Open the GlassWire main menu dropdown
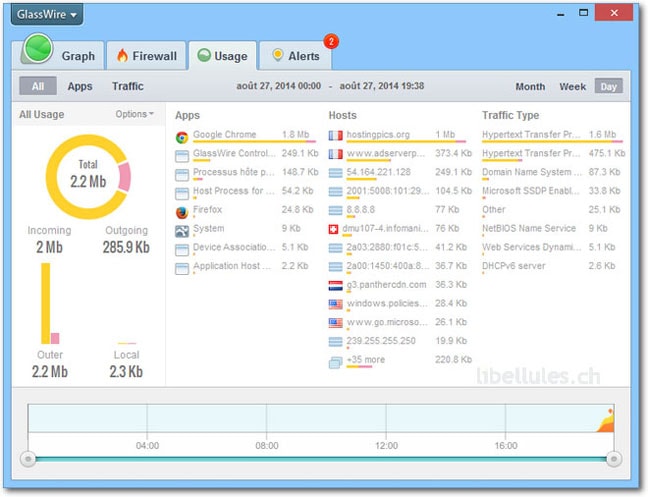The height and width of the screenshot is (497, 648). tap(47, 14)
